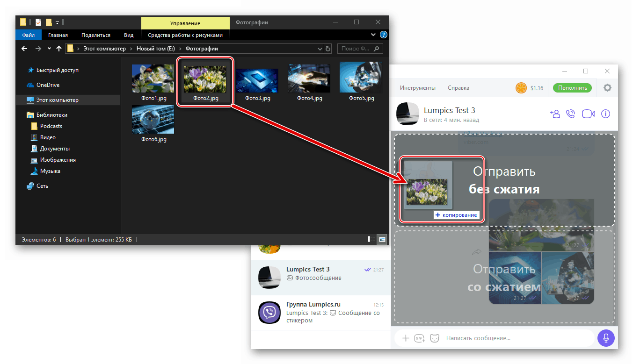Switch Explorer to large thumbnails view icon
Image resolution: width=633 pixels, height=364 pixels.
pos(382,239)
